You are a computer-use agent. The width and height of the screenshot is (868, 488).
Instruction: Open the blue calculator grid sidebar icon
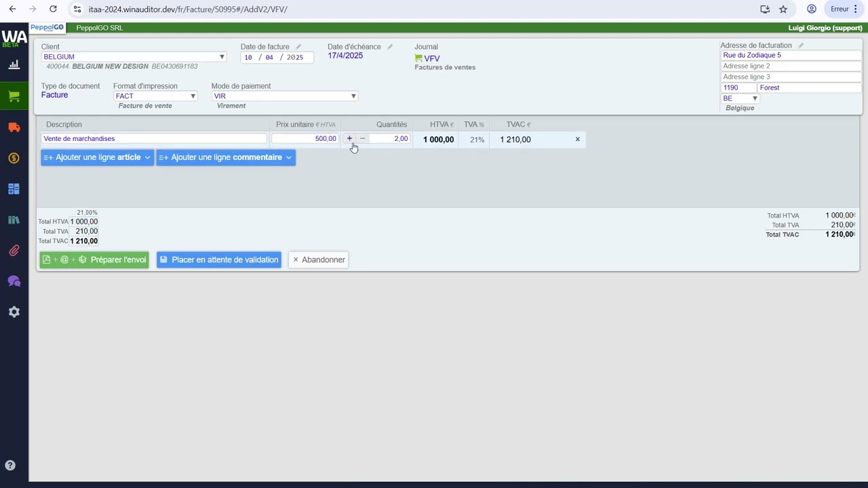click(14, 189)
